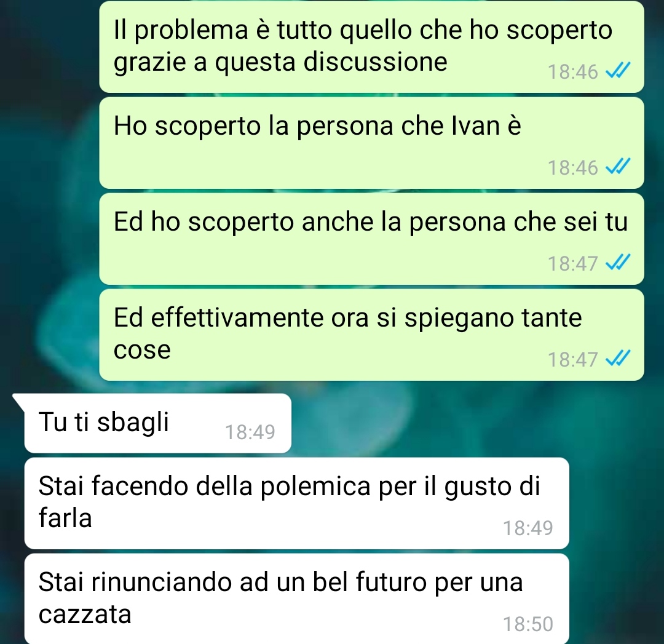Tap the chat wallpaper left of sent messages
This screenshot has width=664, height=644.
(49, 191)
